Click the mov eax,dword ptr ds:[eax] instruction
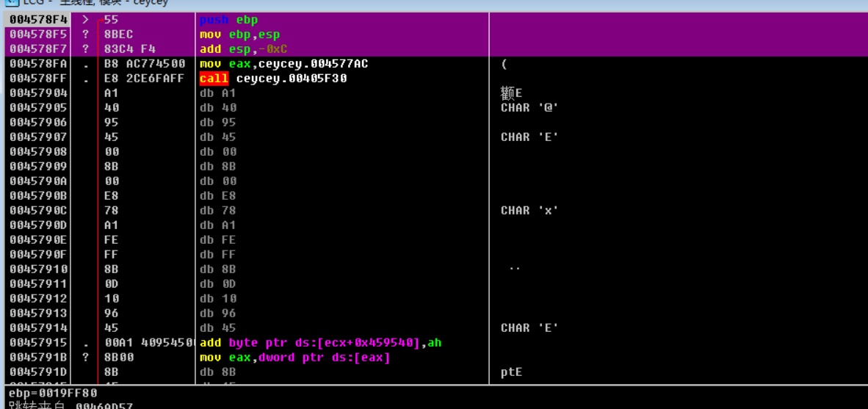 (294, 358)
